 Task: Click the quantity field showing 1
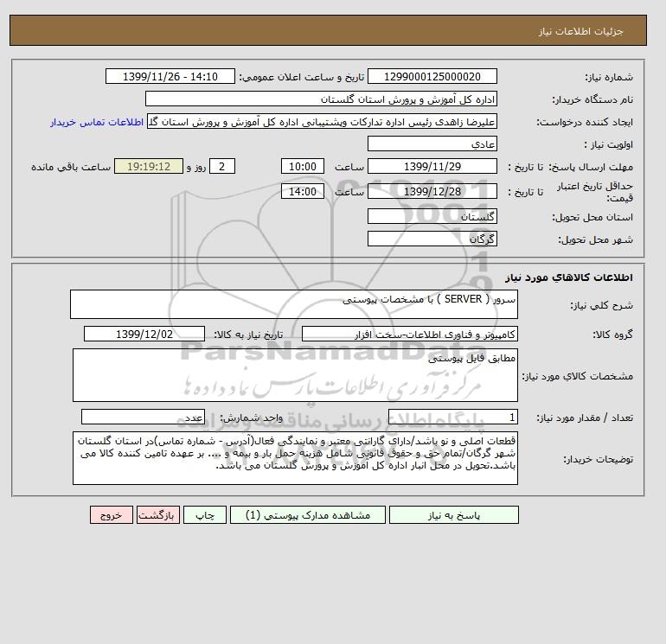(452, 418)
